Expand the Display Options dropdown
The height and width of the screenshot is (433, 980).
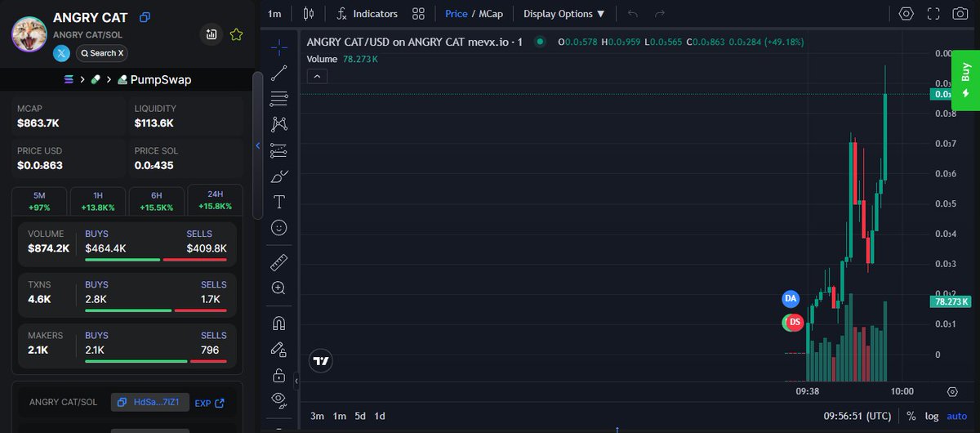564,14
